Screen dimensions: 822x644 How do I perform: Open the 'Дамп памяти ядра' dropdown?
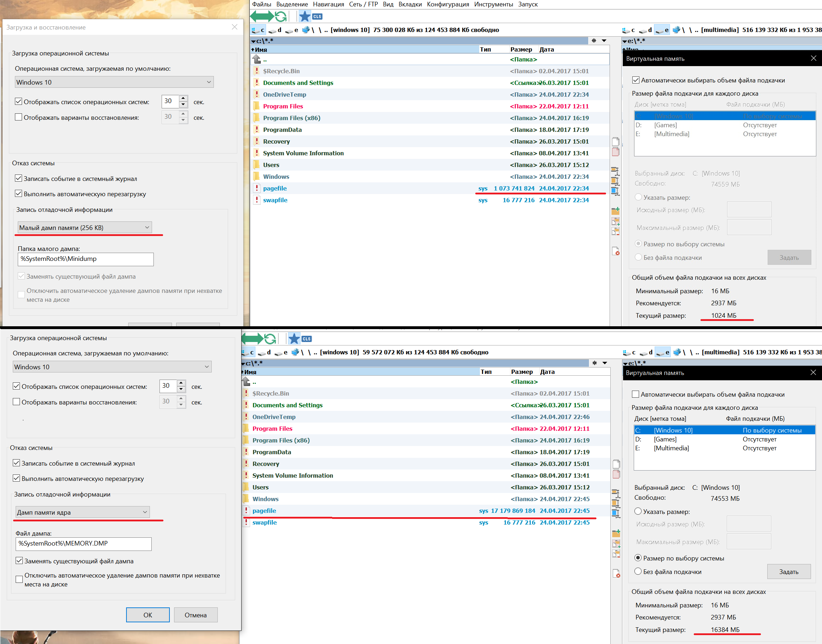click(x=82, y=512)
